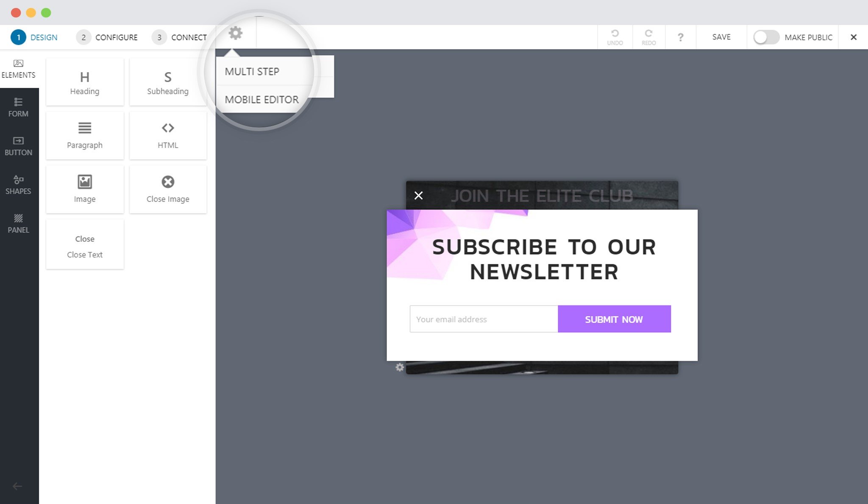Open the Button sidebar panel
This screenshot has width=868, height=504.
[19, 146]
